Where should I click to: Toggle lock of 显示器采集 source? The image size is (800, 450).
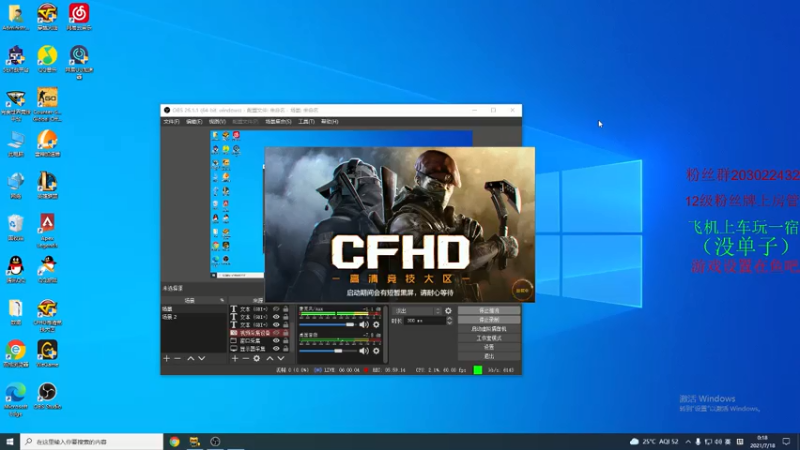pos(286,349)
